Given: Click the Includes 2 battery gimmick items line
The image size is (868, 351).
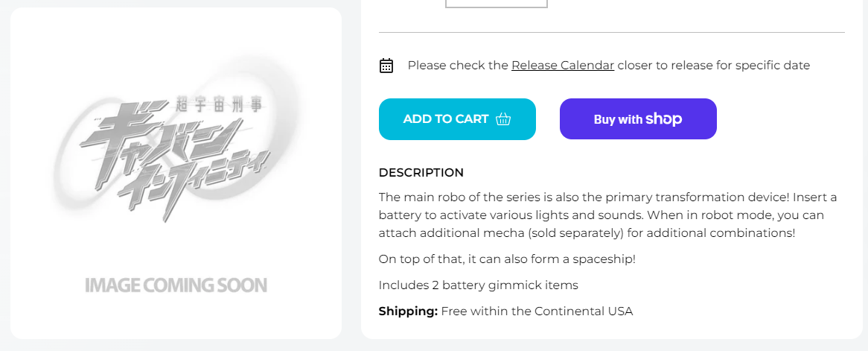Looking at the screenshot, I should (x=478, y=285).
